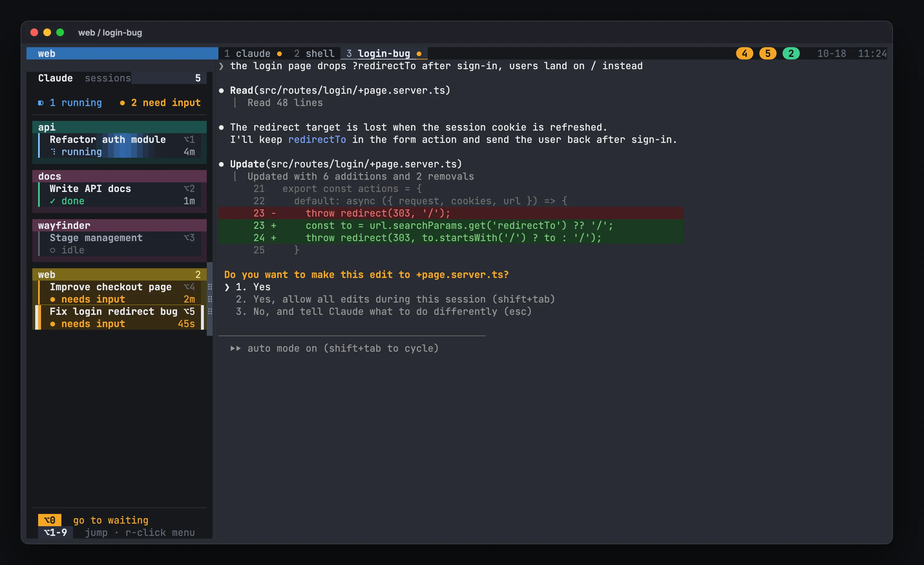The image size is (924, 565).
Task: Collapse the api project group header
Action: point(119,127)
